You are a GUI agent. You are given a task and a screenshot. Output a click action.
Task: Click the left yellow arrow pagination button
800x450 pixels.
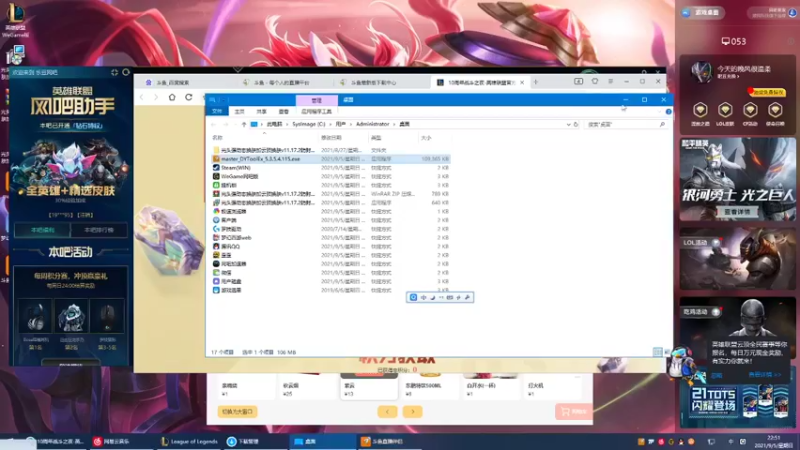(387, 412)
